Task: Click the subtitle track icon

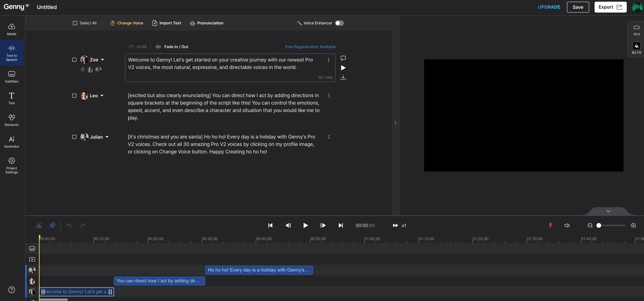Action: pos(32,249)
